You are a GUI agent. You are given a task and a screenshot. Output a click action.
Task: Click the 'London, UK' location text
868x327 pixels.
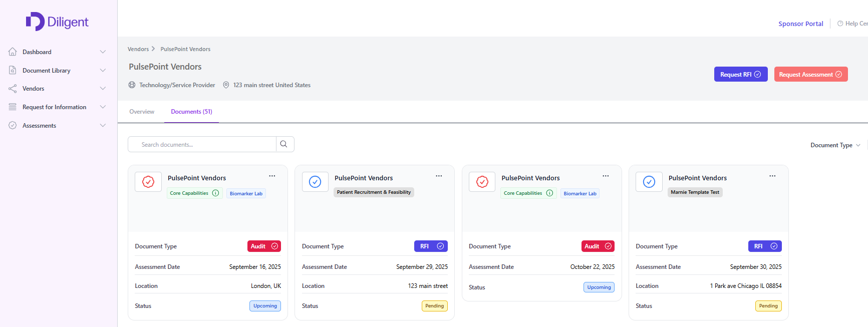[266, 286]
